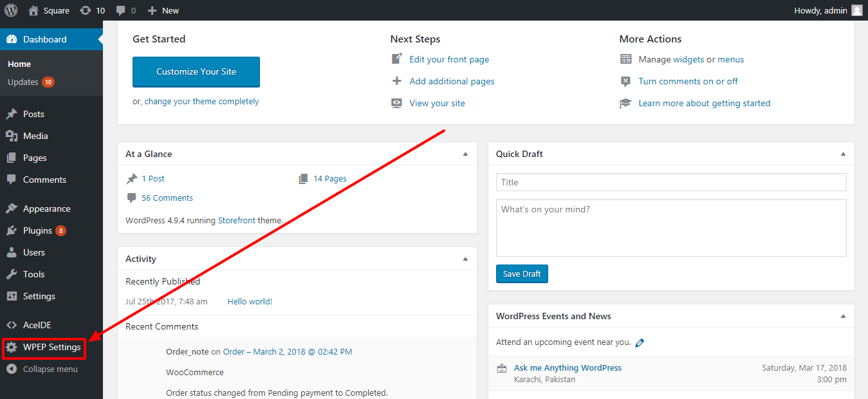This screenshot has height=399, width=868.
Task: Click the edit front page pencil icon
Action: coord(397,59)
